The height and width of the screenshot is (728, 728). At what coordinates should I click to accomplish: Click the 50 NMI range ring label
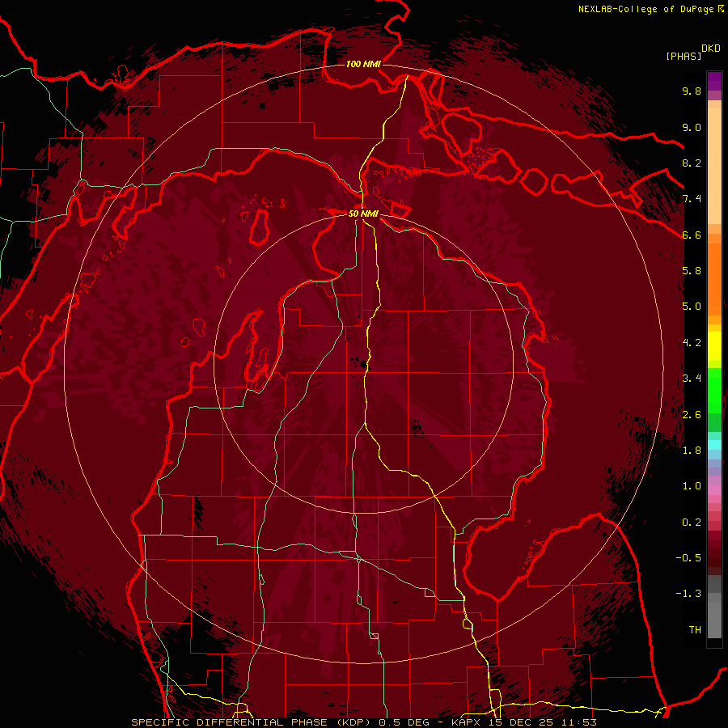coord(363,214)
